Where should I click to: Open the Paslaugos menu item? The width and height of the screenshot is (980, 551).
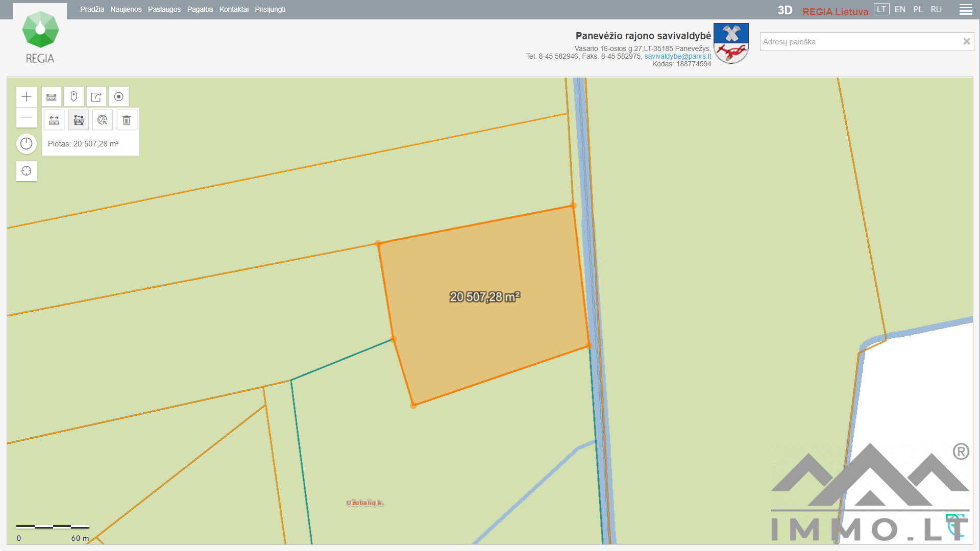164,9
